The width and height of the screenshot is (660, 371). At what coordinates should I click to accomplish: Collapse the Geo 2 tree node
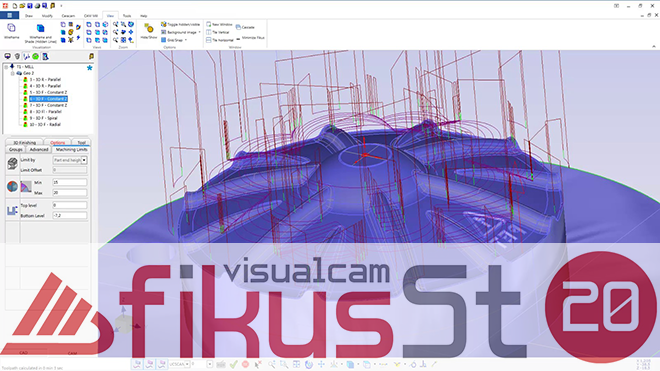tap(13, 73)
